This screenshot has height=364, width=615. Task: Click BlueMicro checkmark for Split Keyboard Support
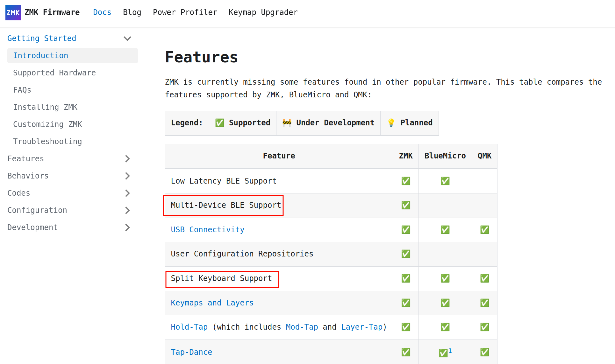(x=445, y=278)
